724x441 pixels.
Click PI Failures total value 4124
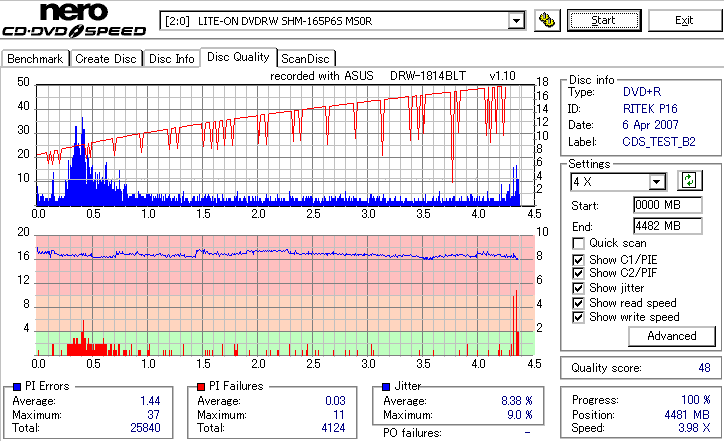(x=333, y=428)
